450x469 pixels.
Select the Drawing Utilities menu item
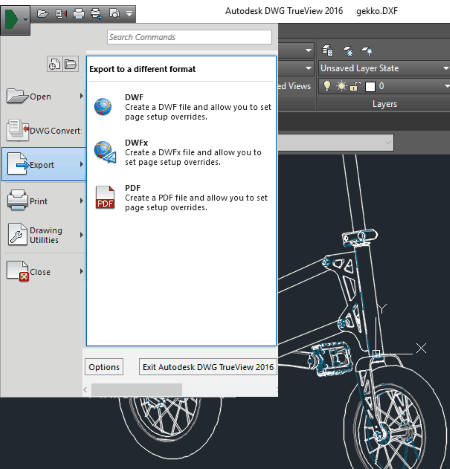(44, 235)
